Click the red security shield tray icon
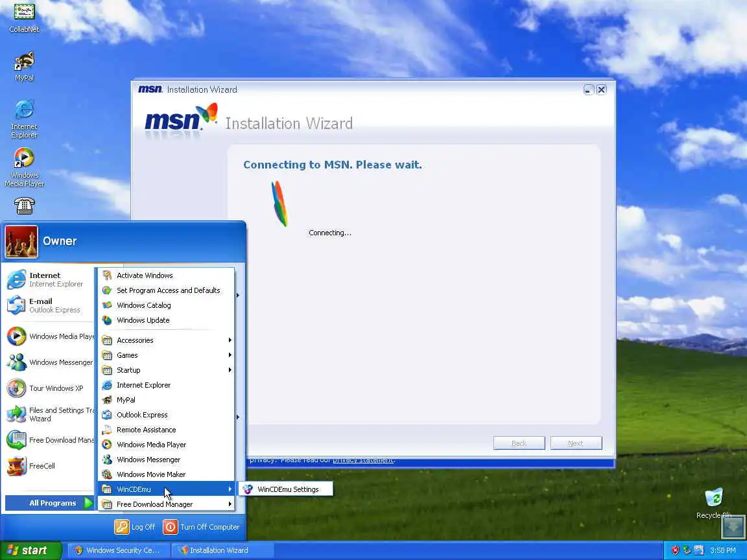The image size is (747, 560). [x=674, y=550]
